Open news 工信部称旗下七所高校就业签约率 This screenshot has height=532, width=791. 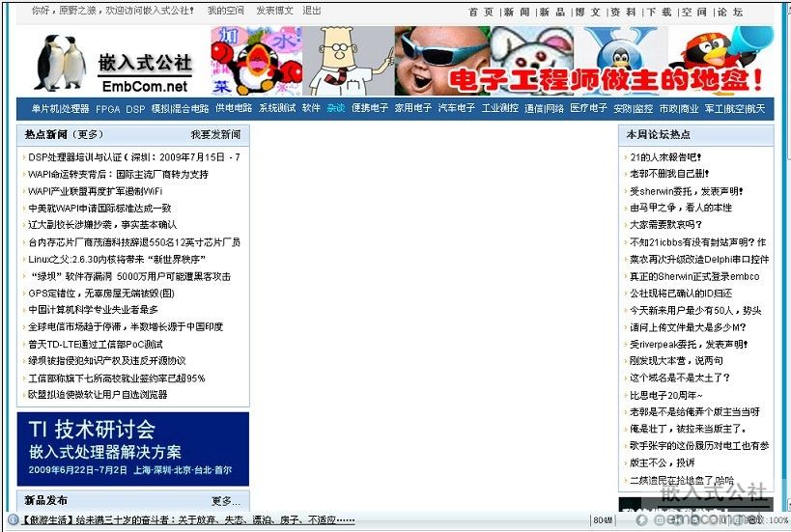[x=117, y=378]
